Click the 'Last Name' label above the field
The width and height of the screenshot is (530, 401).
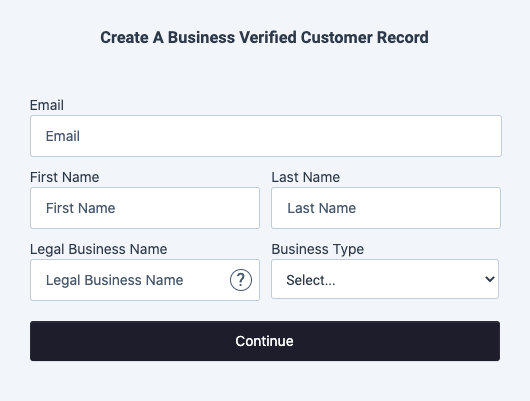coord(306,177)
